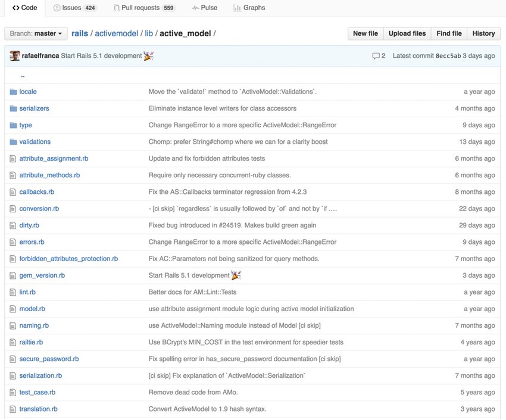Open the Code tab
This screenshot has width=506, height=420.
tap(24, 8)
